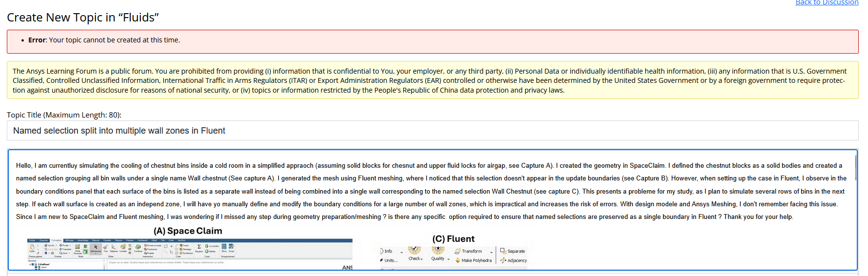Open the Fichier menu tab
The height and width of the screenshot is (276, 868).
pos(32,240)
